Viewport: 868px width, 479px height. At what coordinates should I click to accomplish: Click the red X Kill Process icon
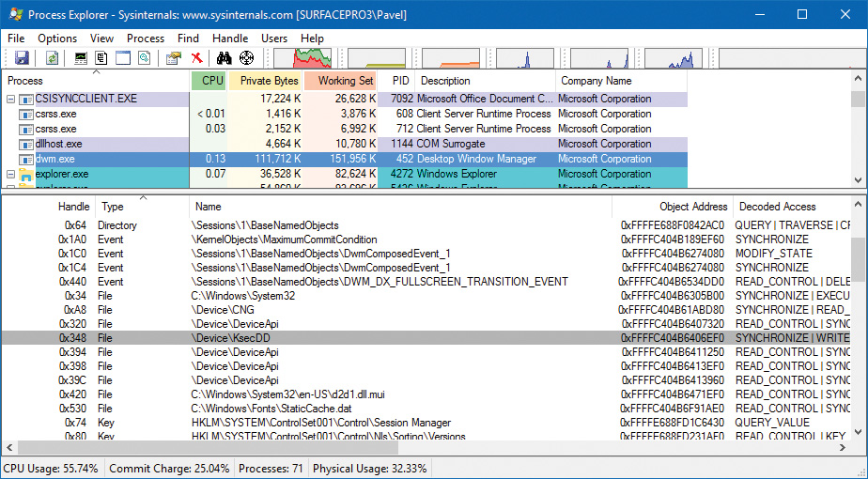(x=197, y=58)
